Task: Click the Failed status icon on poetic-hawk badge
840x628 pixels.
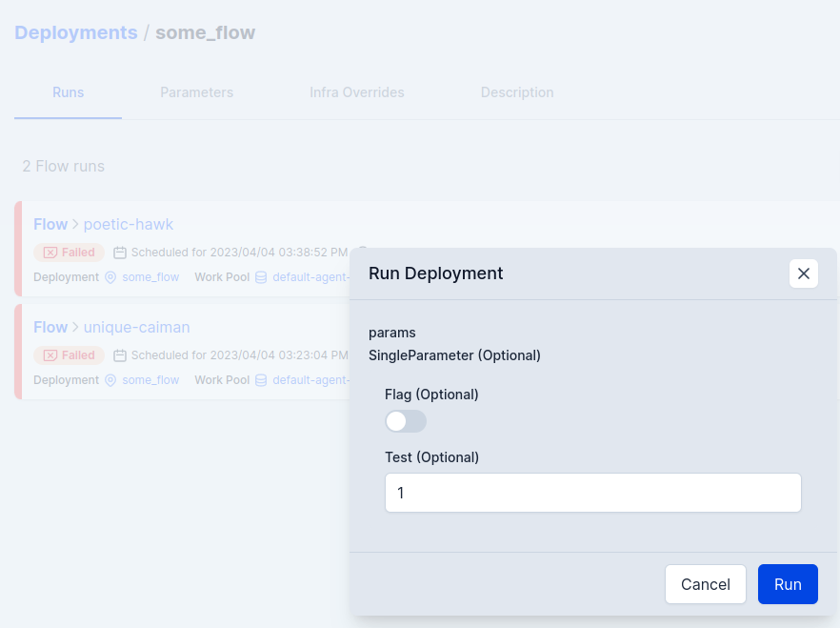Action: point(51,253)
